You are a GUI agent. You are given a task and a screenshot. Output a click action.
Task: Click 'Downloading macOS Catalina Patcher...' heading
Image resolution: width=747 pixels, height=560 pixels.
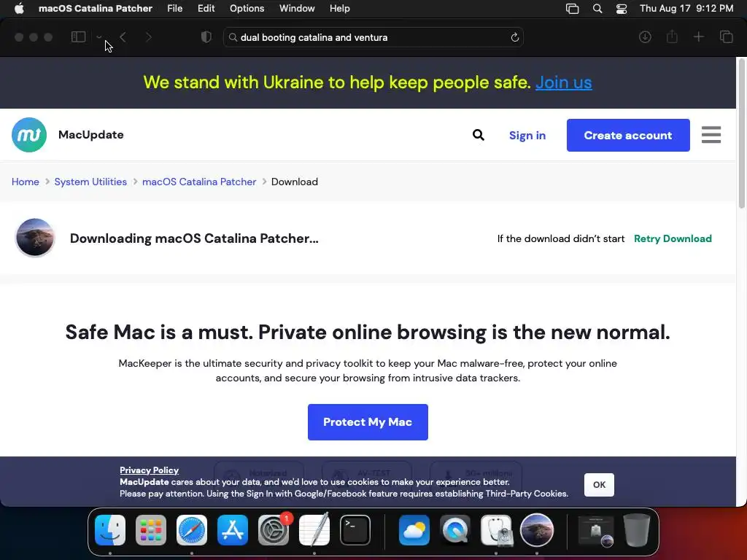(x=194, y=238)
